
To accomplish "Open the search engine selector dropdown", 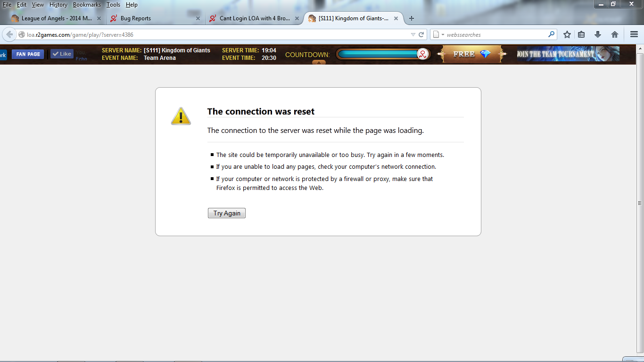I will (438, 34).
